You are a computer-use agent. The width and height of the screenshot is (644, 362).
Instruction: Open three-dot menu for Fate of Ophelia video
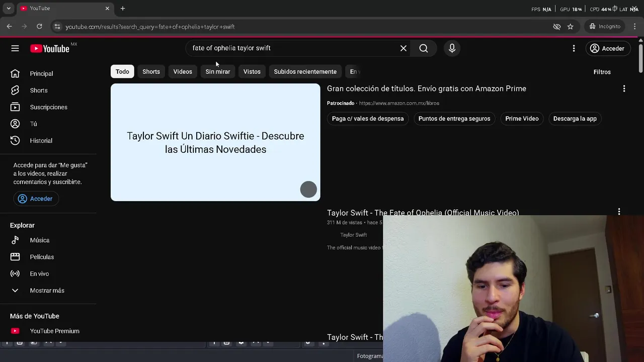point(619,212)
